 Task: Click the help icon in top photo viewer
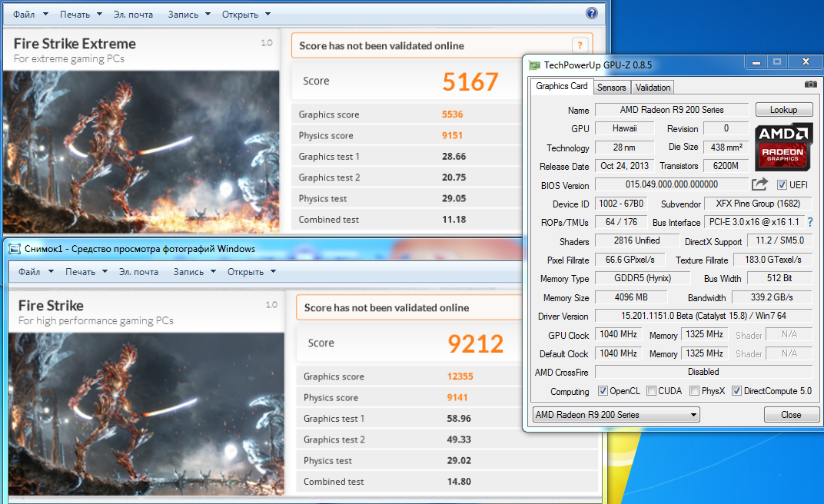[592, 14]
